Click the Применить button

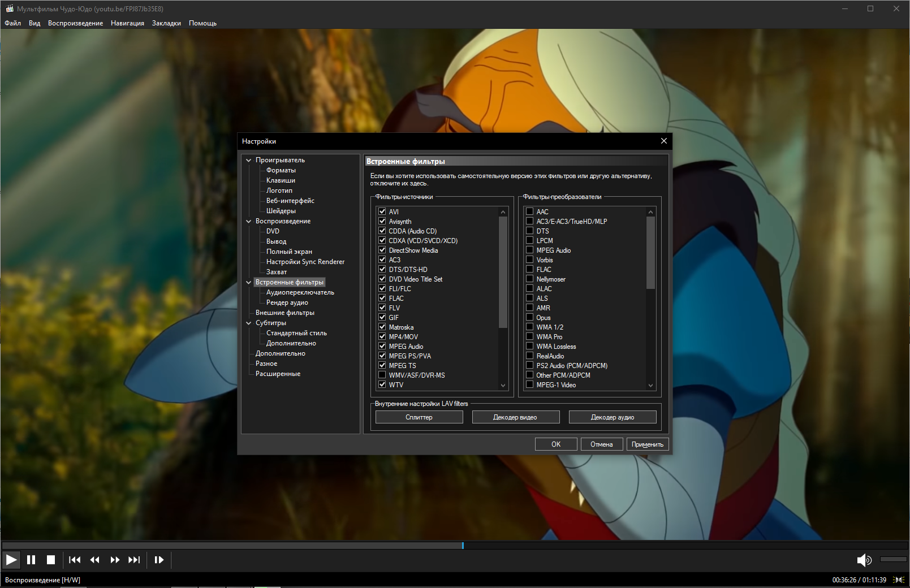tap(648, 444)
